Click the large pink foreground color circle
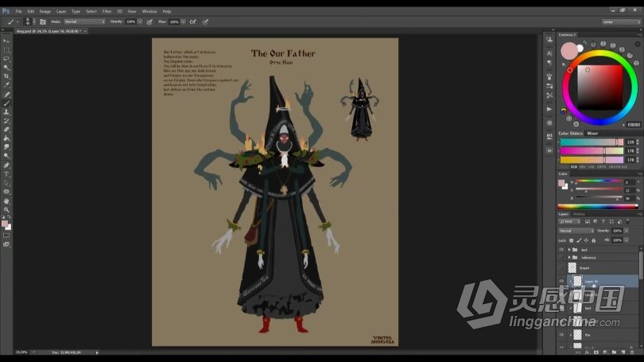Screen dimensions: 644x362 [x=568, y=51]
